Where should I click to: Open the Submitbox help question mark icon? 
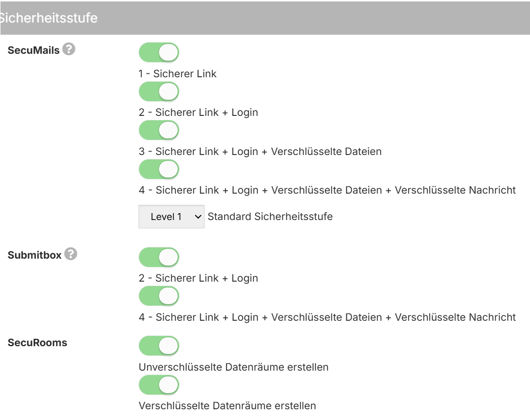coord(70,254)
